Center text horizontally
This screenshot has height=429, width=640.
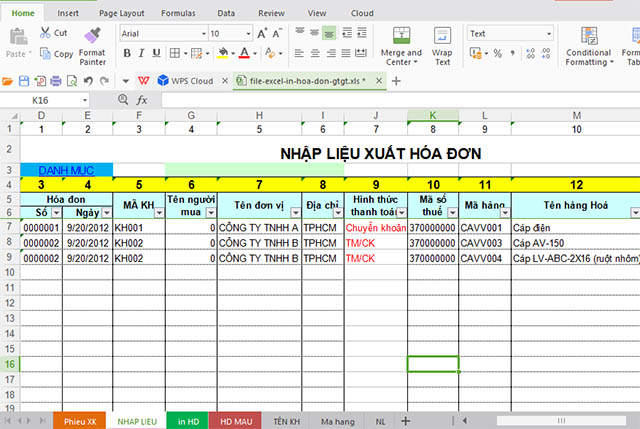pyautogui.click(x=315, y=53)
